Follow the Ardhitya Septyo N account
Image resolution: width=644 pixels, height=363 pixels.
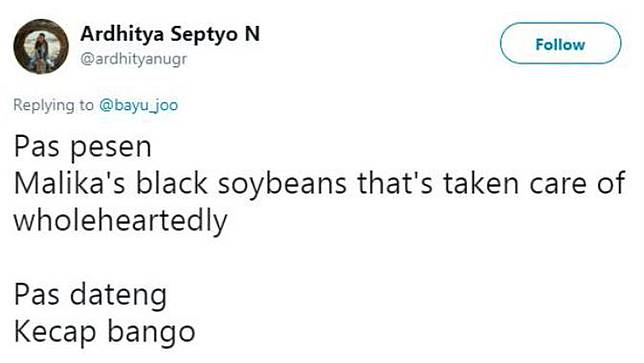560,44
